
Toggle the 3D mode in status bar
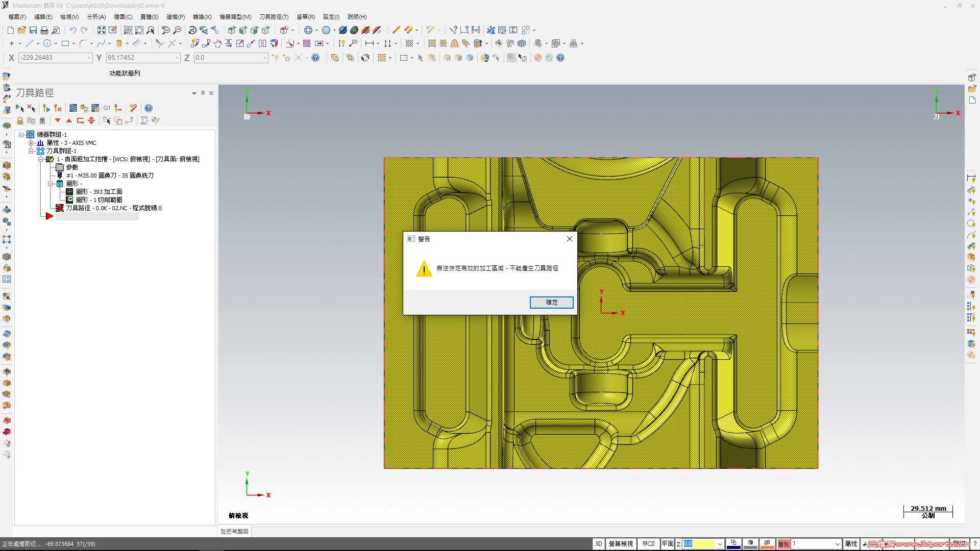coord(598,544)
